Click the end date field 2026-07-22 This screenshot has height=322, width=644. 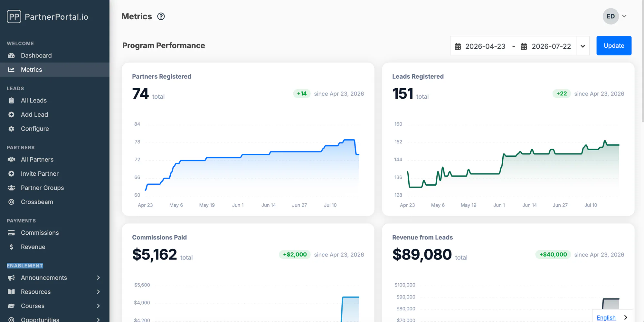[x=551, y=46]
